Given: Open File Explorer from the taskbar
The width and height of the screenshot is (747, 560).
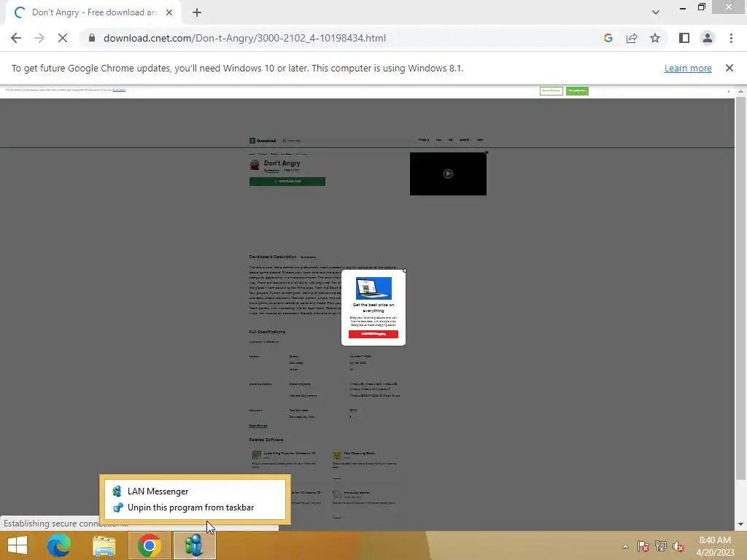Looking at the screenshot, I should (x=104, y=545).
